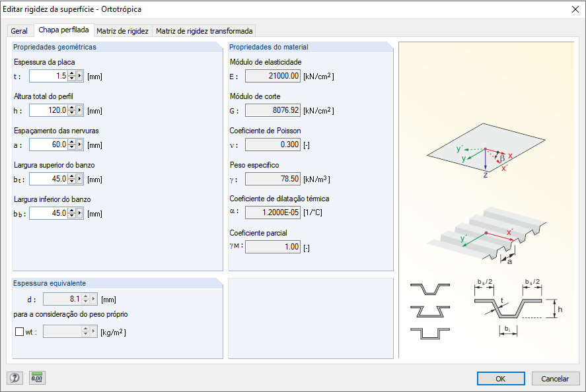
Task: Click the spinner of bottom flange width bb
Action: tap(72, 213)
